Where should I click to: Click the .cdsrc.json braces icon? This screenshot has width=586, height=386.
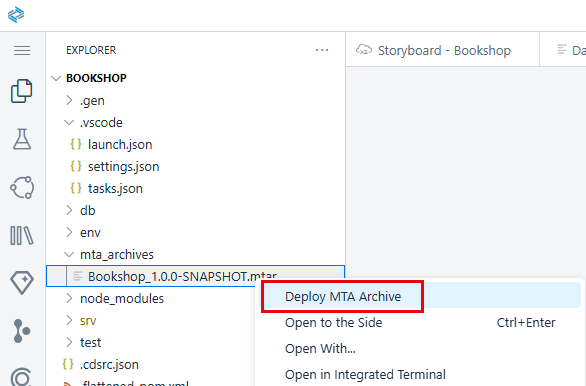point(68,364)
